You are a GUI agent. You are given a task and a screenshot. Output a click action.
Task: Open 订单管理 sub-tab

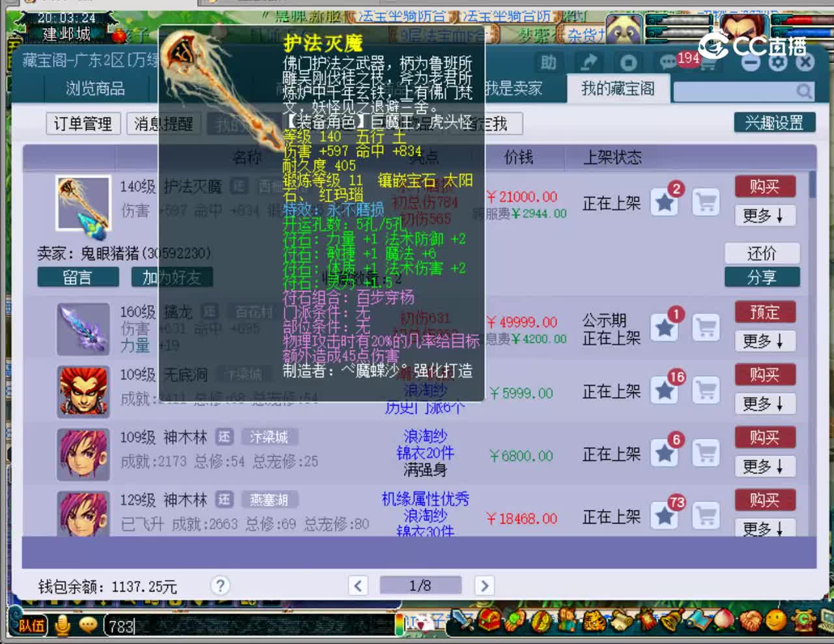83,123
